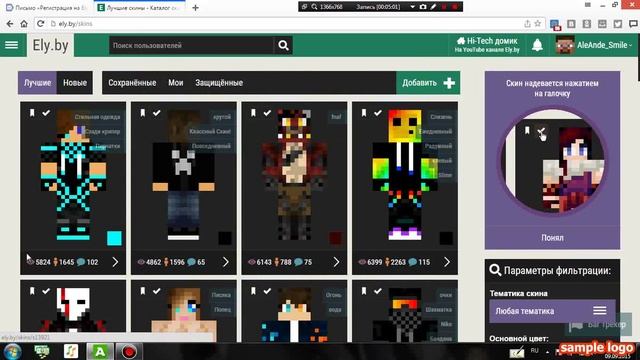Apply the skin with 6399 views via checkmark
This screenshot has width=640, height=360.
pos(378,113)
